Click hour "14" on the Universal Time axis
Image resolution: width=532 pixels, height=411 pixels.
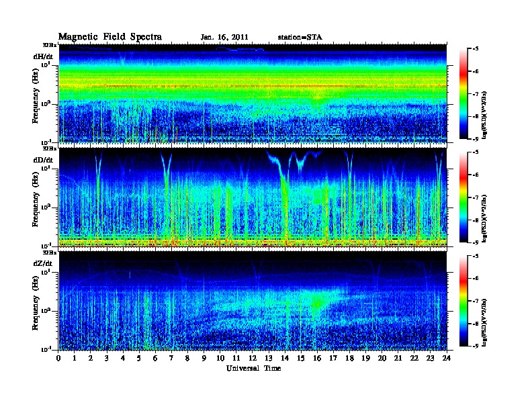click(285, 358)
